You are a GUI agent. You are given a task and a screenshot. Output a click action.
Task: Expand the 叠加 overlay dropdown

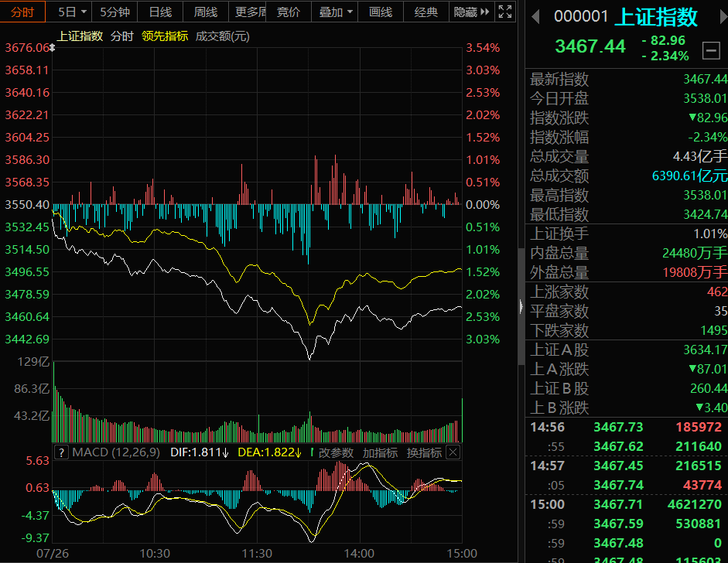click(x=335, y=12)
